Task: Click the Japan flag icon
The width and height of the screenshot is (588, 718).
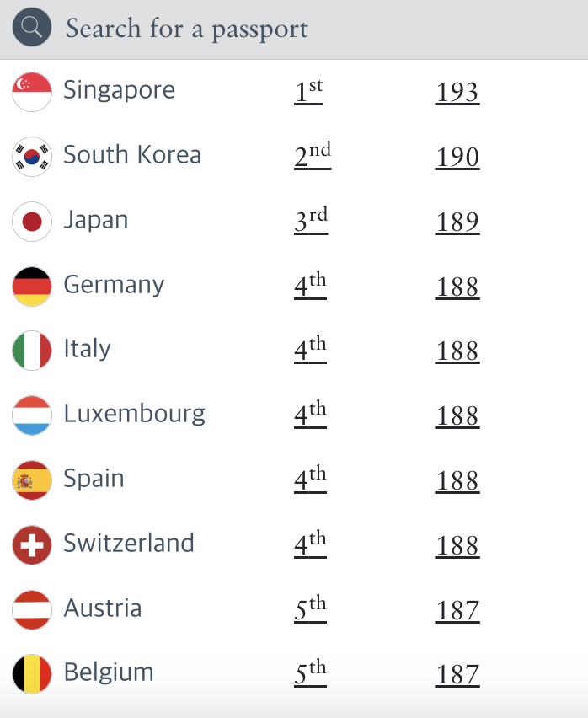Action: 32,222
